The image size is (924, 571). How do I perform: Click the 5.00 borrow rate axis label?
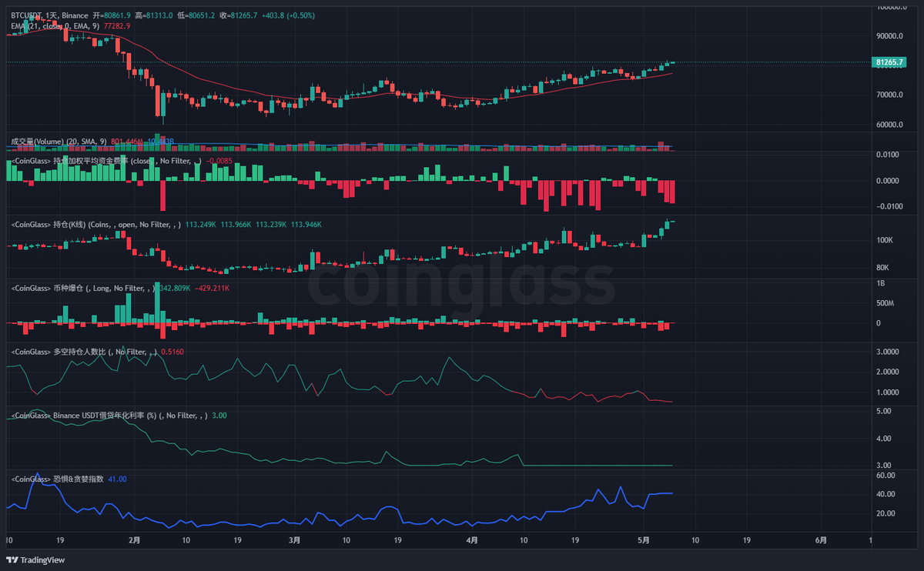click(885, 412)
